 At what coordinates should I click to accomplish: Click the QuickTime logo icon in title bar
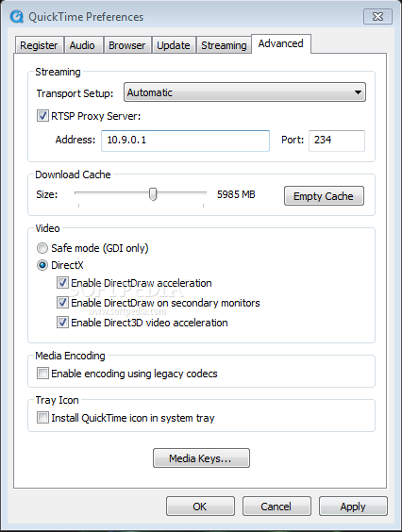(16, 16)
